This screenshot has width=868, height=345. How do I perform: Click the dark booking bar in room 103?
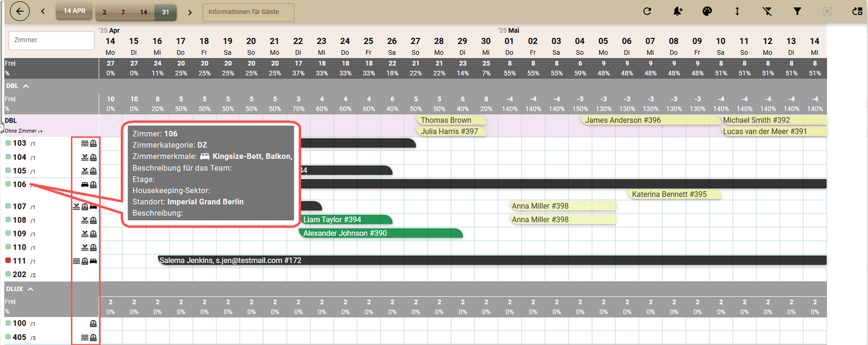click(x=358, y=144)
